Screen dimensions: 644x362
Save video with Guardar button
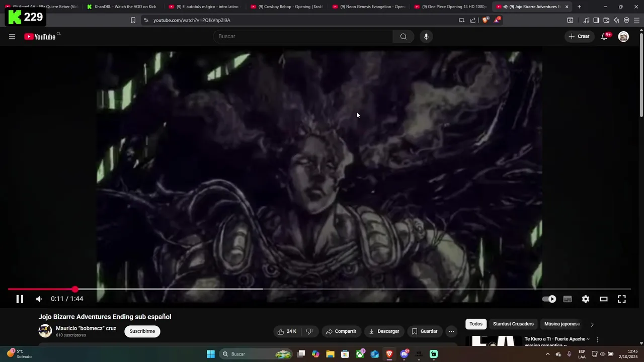(x=425, y=331)
